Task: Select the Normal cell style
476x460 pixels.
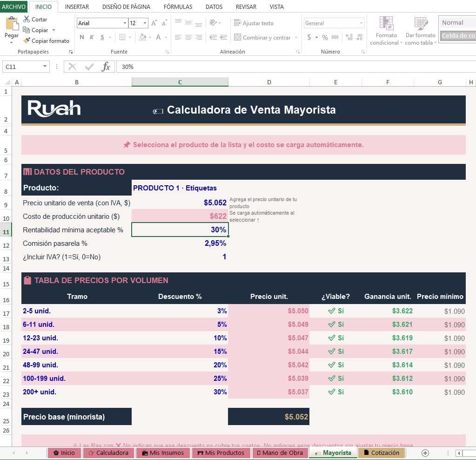Action: tap(457, 22)
